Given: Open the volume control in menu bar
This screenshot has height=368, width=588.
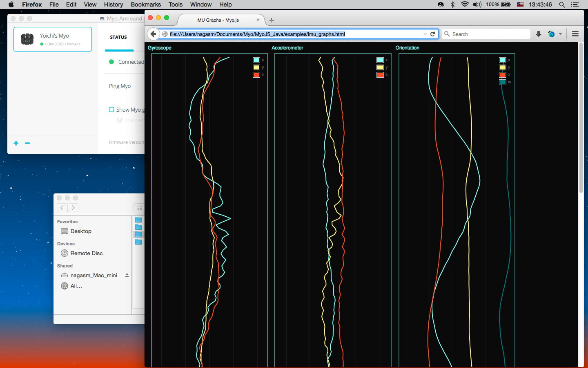Looking at the screenshot, I should coord(477,4).
